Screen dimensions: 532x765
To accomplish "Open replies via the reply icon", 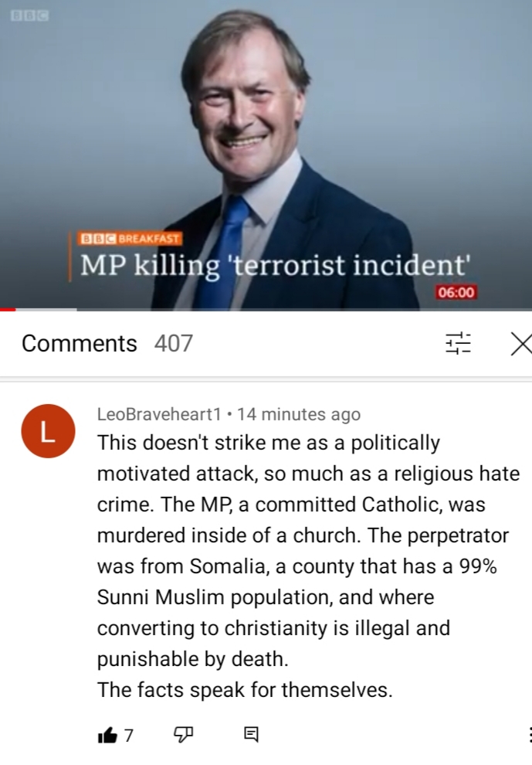I will [251, 734].
